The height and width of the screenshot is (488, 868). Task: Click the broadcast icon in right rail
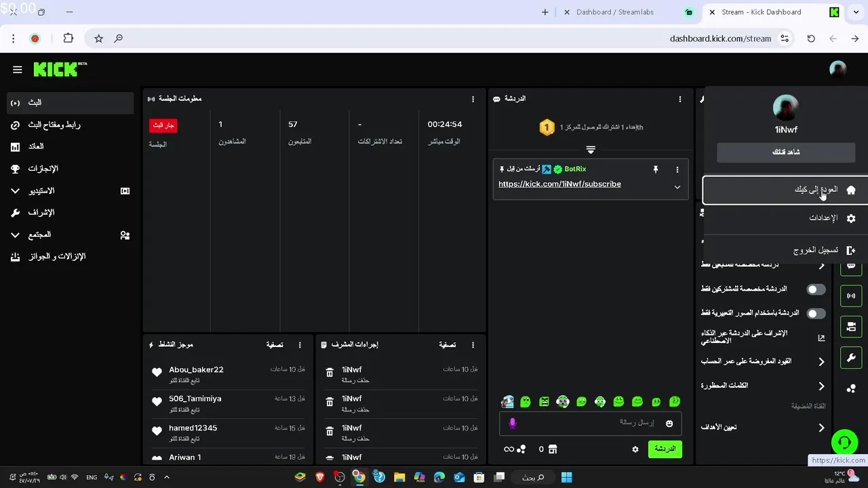pyautogui.click(x=851, y=296)
